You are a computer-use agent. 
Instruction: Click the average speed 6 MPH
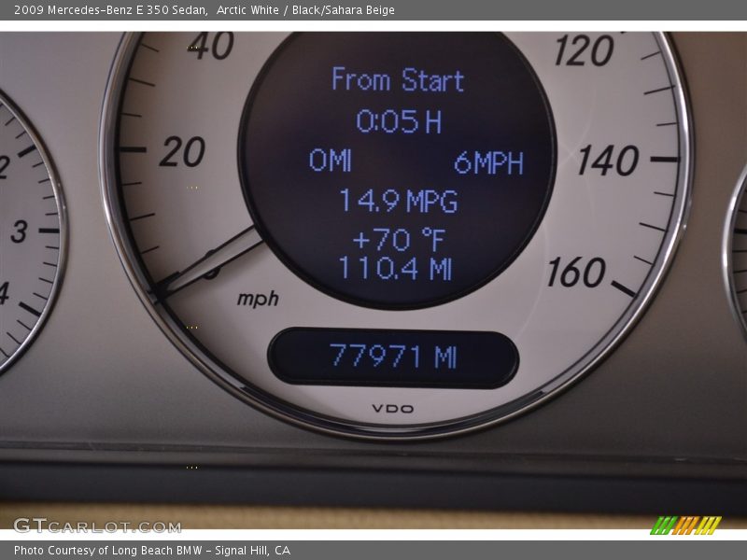pos(488,162)
